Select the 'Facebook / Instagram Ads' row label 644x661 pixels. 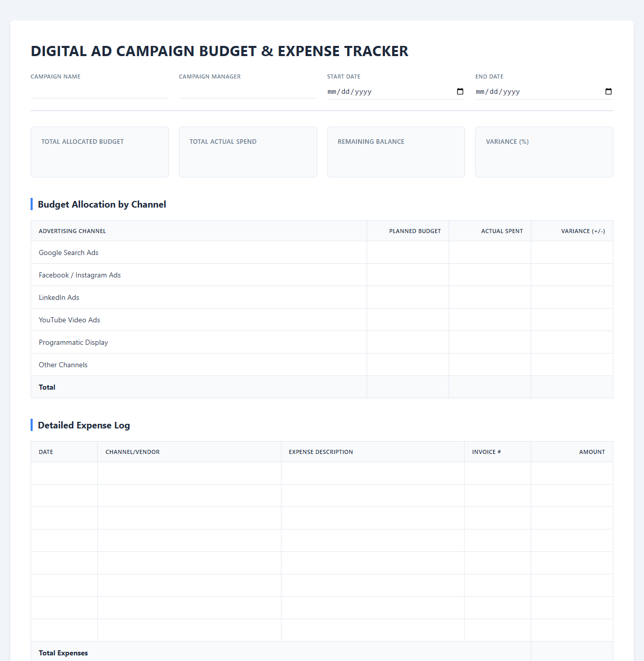coord(80,275)
